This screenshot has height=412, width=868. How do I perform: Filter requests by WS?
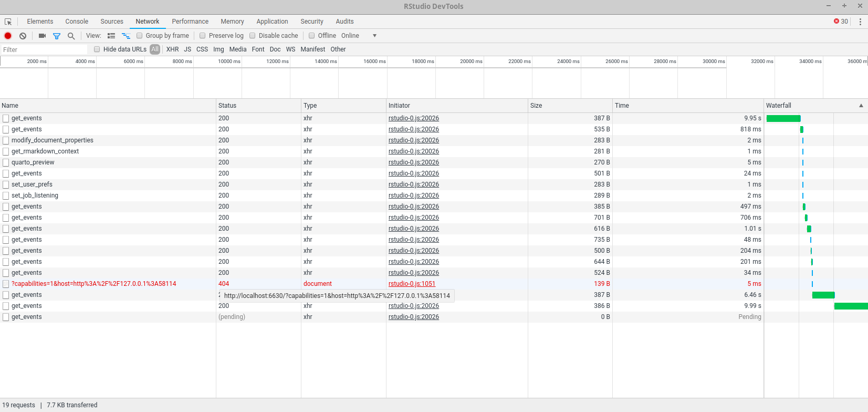[x=291, y=49]
